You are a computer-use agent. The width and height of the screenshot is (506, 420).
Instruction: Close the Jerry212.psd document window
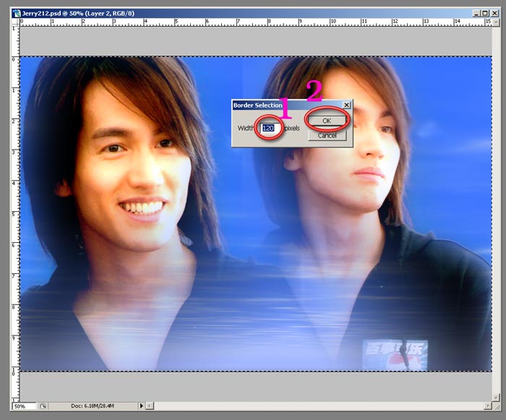click(494, 13)
